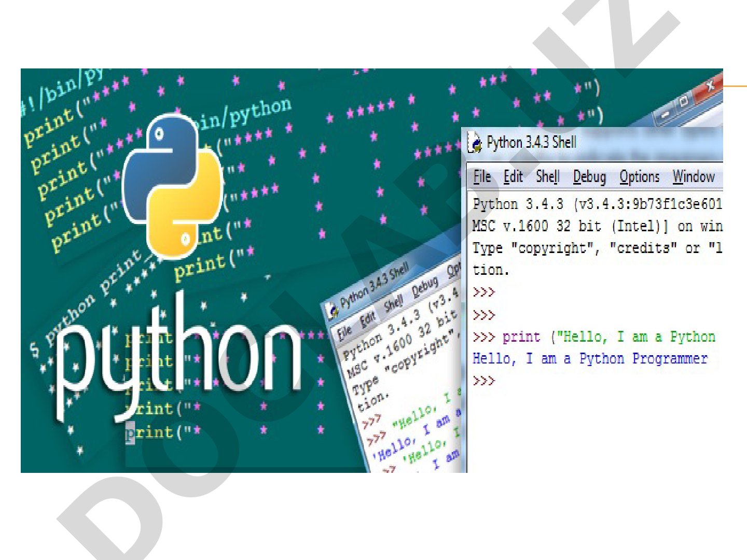Maximize the tilted window behind the large shell
This screenshot has width=747, height=560.
[684, 101]
